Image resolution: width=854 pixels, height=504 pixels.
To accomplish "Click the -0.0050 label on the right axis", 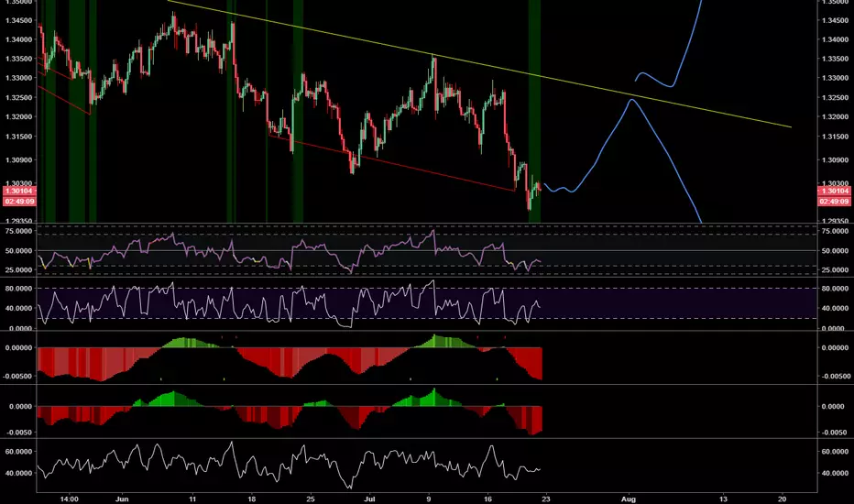I will click(835, 433).
